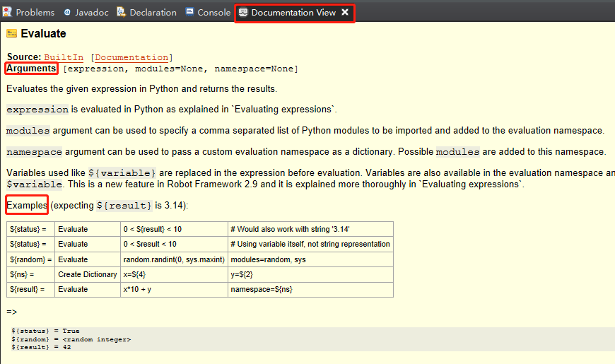Click the Declaration tab icon
Viewport: 615px width, 364px height.
[121, 12]
